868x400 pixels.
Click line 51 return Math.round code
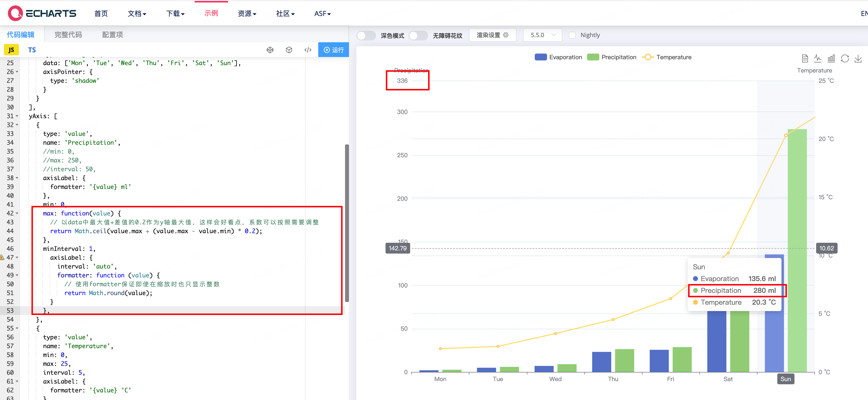coord(108,293)
